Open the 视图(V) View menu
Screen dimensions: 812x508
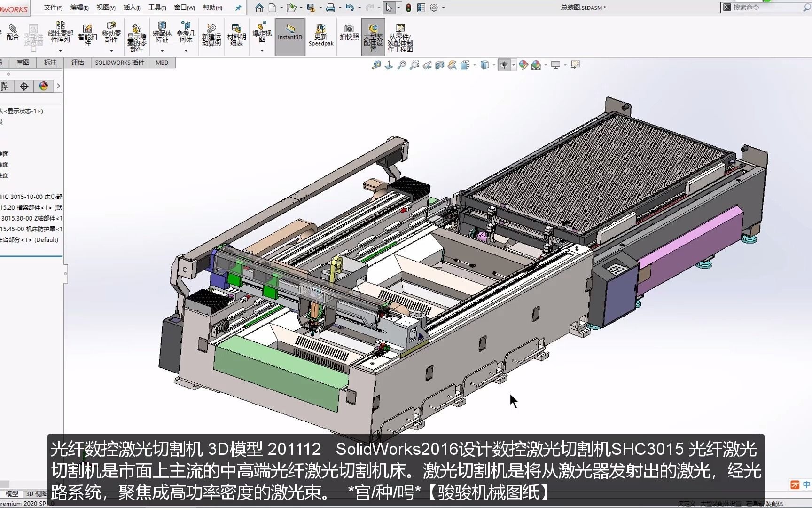[106, 8]
